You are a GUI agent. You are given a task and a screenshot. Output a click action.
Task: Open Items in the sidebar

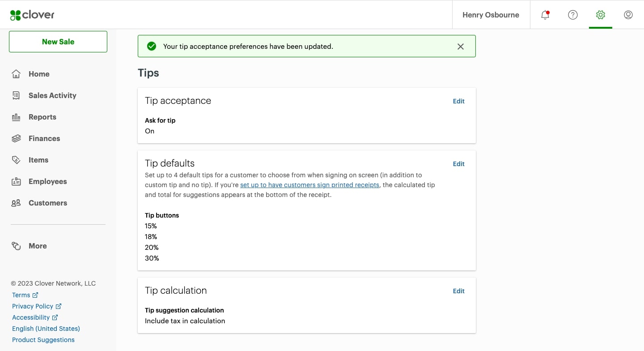(x=38, y=160)
